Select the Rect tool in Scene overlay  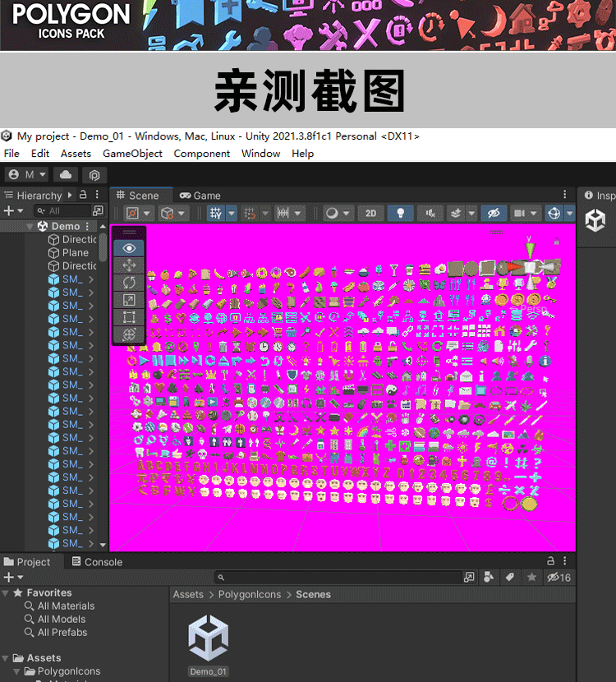coord(129,317)
